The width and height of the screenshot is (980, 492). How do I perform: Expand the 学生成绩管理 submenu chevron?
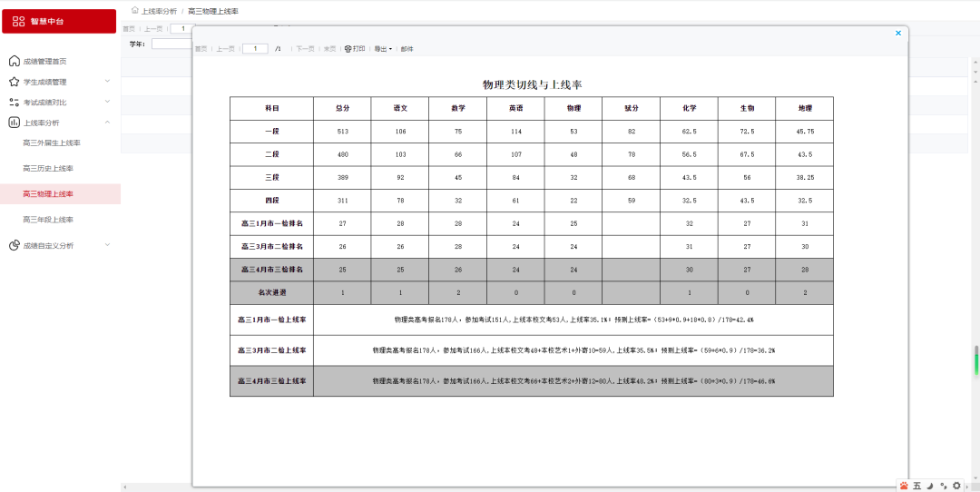(107, 82)
